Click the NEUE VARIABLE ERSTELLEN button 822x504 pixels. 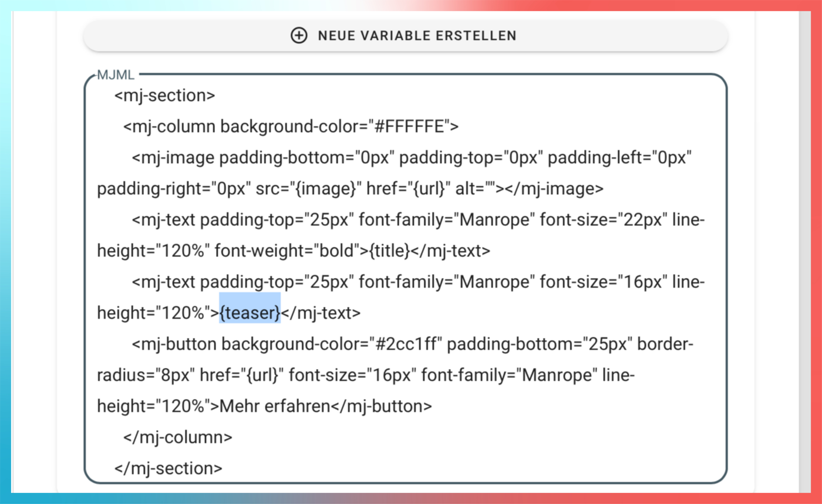coord(405,36)
